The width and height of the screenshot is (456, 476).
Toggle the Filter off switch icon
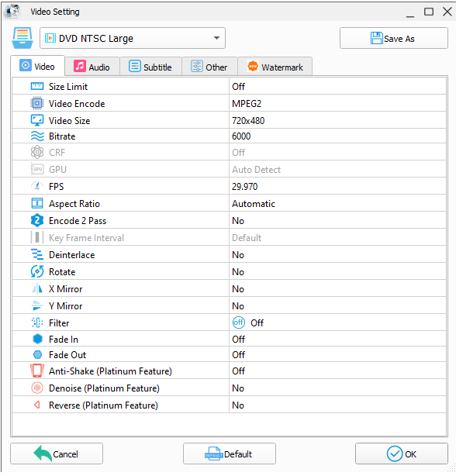(x=239, y=323)
